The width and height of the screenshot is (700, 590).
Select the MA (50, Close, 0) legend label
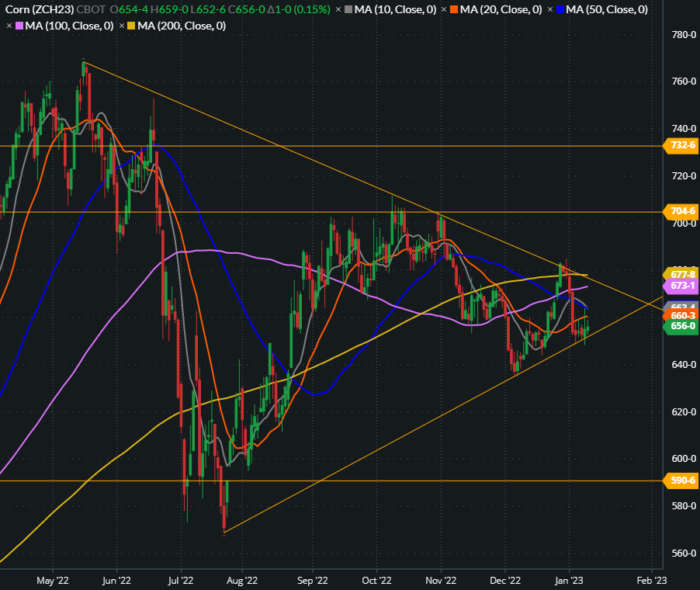(x=607, y=10)
